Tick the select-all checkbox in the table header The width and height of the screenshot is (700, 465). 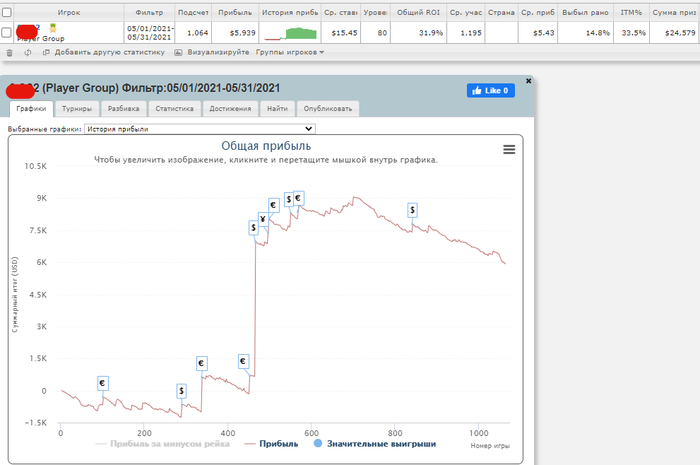(7, 12)
